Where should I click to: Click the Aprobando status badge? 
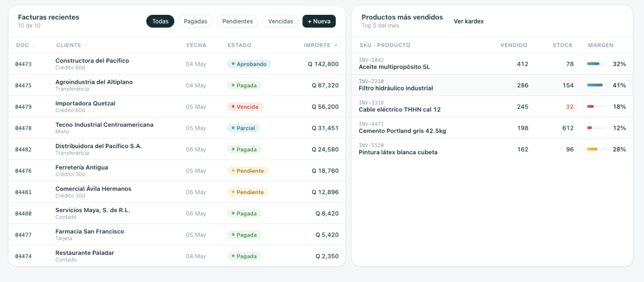click(249, 64)
